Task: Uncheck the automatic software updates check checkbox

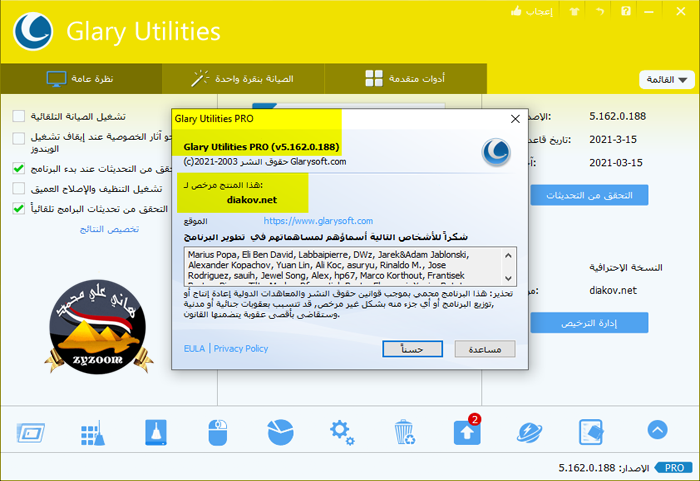Action: (19, 209)
